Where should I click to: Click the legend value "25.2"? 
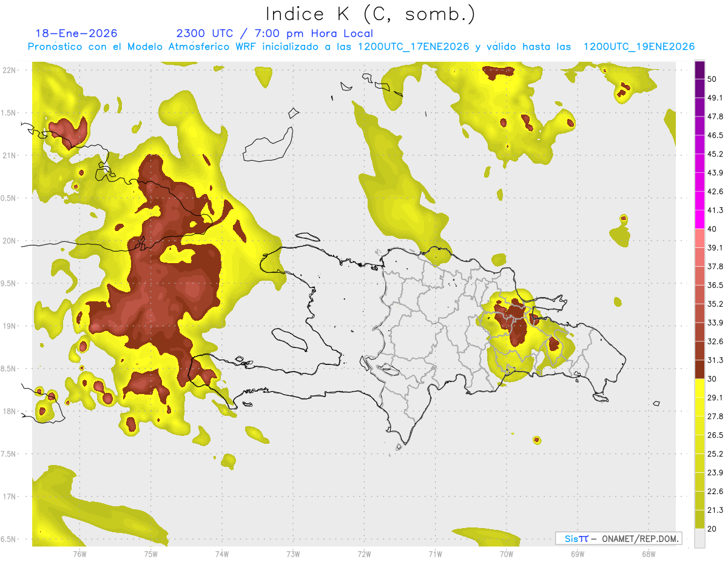(x=715, y=455)
